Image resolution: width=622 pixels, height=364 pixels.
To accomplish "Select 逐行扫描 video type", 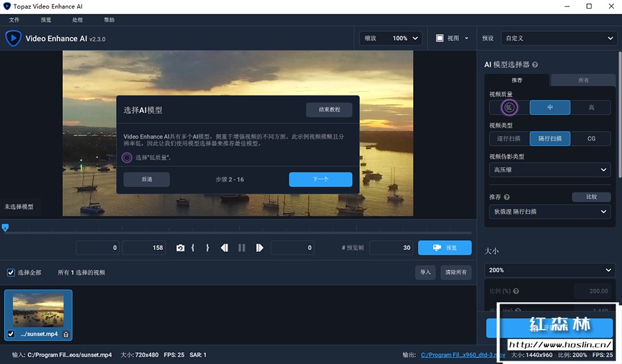I will tap(509, 139).
